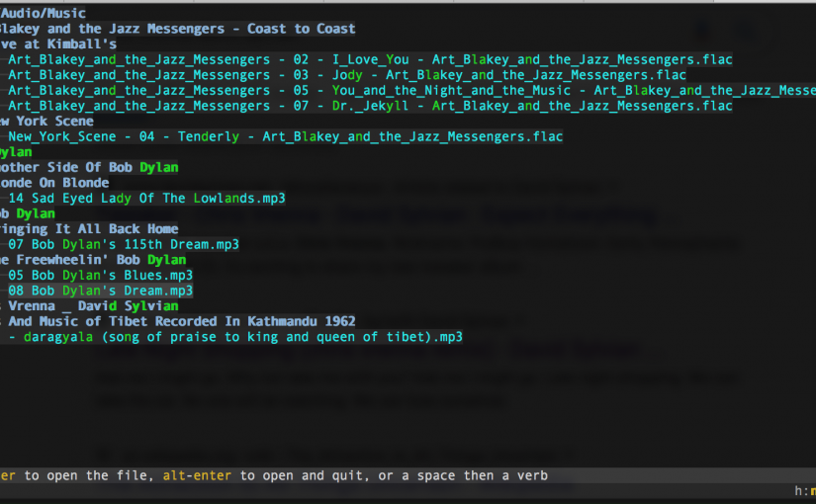Open the Coast to Coast album folder
Image resolution: width=816 pixels, height=504 pixels.
pyautogui.click(x=178, y=29)
